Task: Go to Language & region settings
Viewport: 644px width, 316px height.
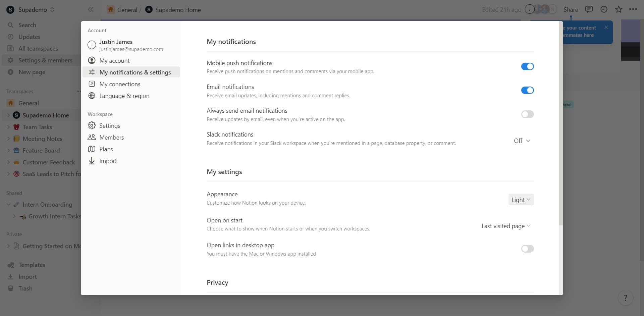Action: (124, 96)
